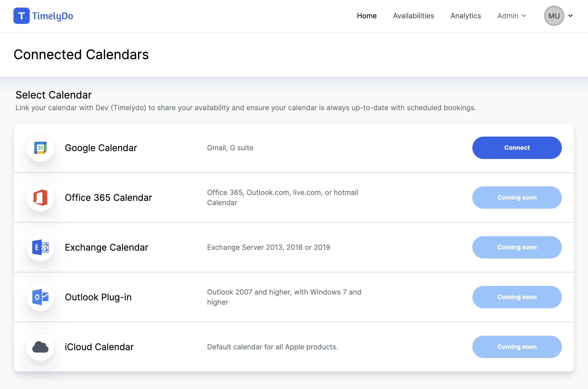
Task: Click the Connected Calendars heading
Action: [81, 54]
